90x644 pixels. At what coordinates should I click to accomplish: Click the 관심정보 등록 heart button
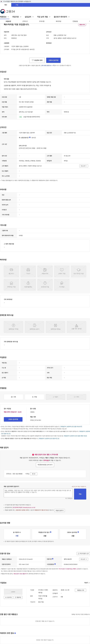37,60
